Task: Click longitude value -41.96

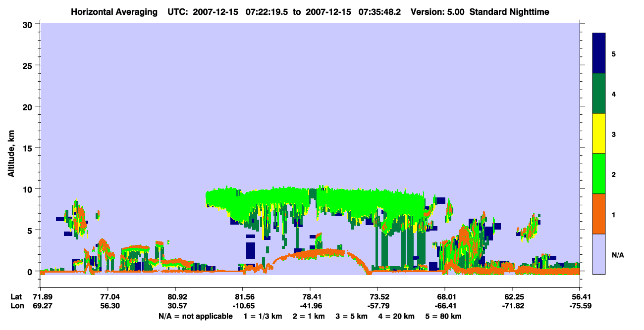Action: click(310, 306)
